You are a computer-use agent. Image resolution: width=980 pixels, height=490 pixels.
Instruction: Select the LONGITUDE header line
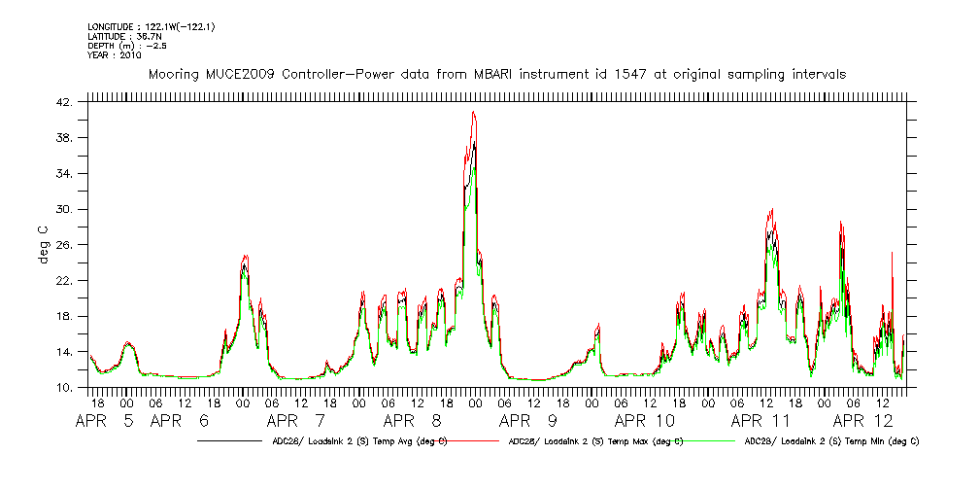tap(151, 26)
